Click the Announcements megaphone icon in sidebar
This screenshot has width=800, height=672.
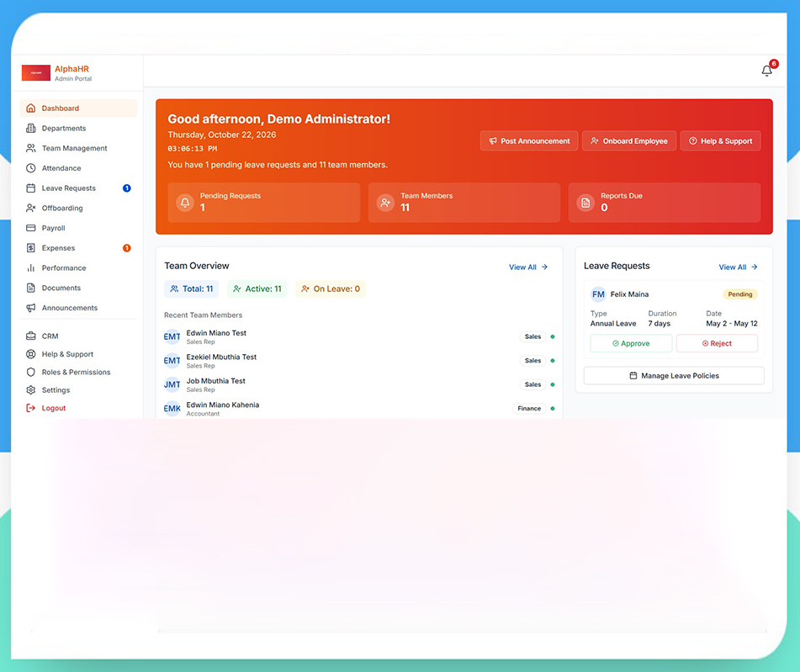pyautogui.click(x=30, y=307)
